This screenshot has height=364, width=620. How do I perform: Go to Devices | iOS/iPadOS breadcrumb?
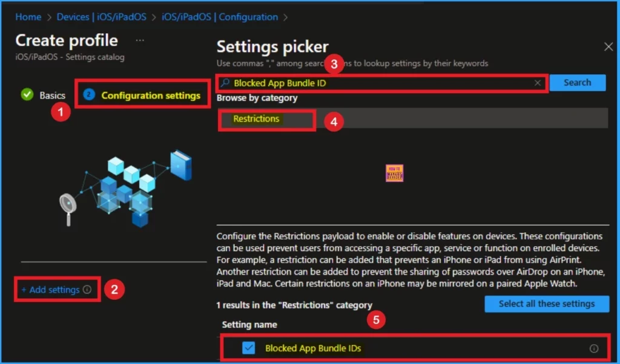pyautogui.click(x=101, y=17)
